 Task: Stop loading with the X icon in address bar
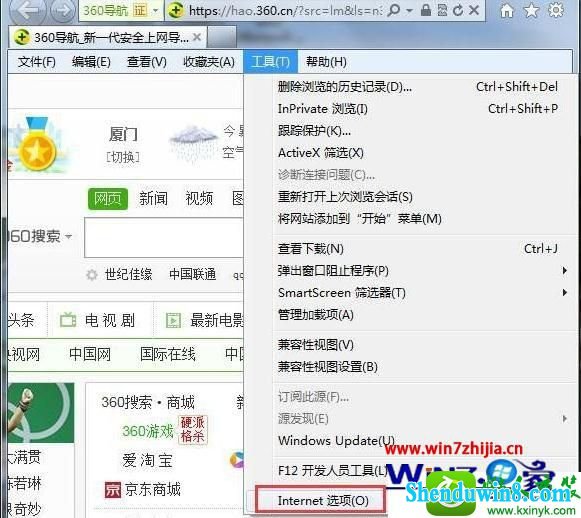coord(474,10)
